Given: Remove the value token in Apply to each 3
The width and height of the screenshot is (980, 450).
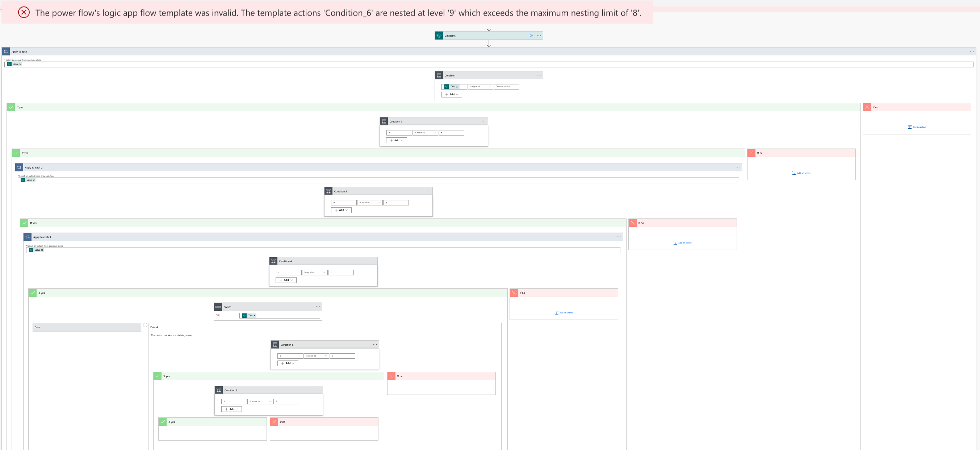Looking at the screenshot, I should click(x=42, y=250).
